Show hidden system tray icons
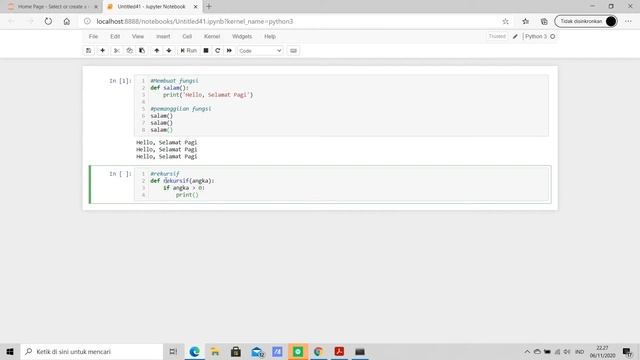Screen dimensions: 640x360 [x=527, y=351]
